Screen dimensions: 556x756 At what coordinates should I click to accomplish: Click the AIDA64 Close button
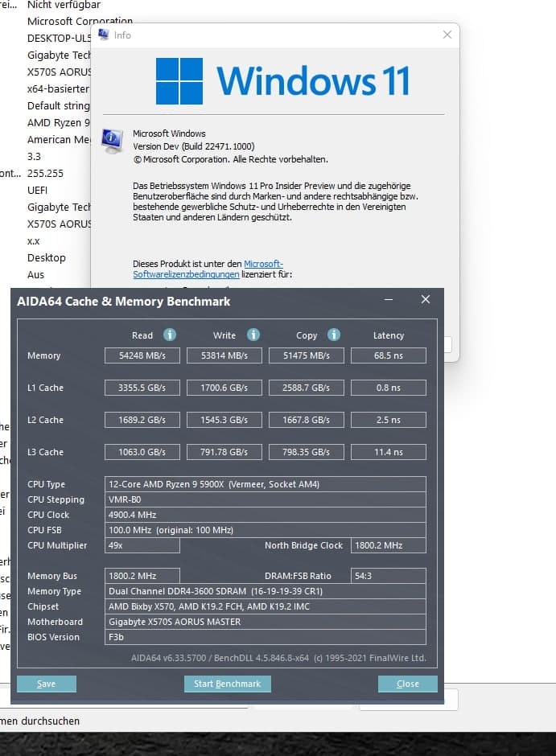(x=407, y=684)
